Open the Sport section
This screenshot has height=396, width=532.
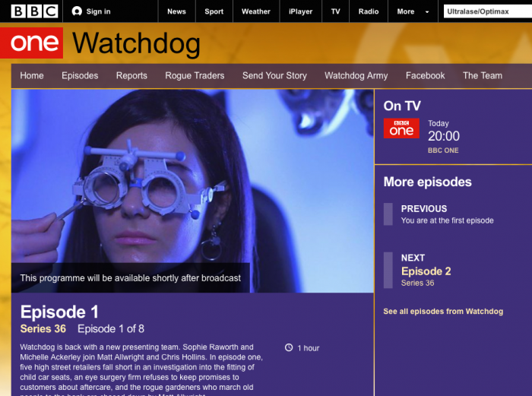214,11
